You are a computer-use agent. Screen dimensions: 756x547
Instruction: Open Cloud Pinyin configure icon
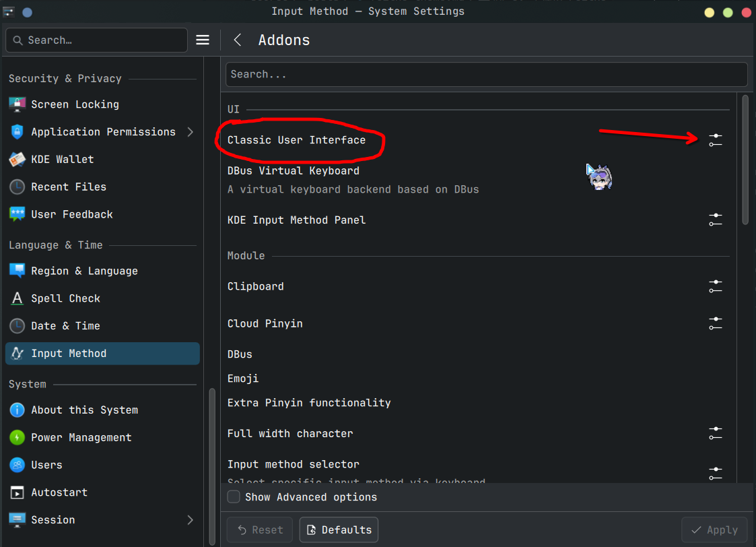[715, 323]
